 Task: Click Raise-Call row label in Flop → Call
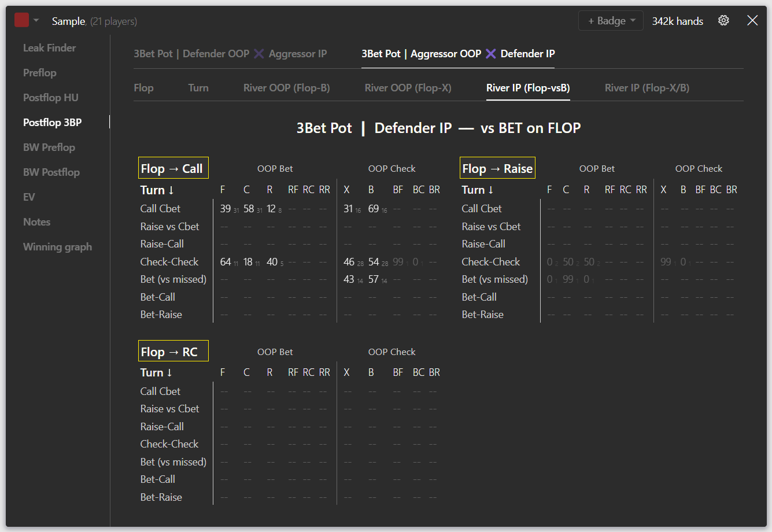[162, 244]
